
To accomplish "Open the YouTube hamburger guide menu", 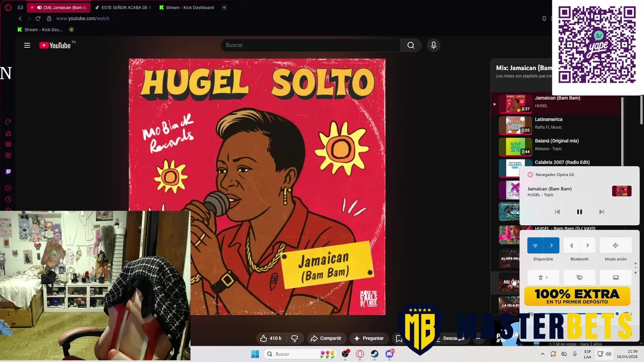I will 27,45.
